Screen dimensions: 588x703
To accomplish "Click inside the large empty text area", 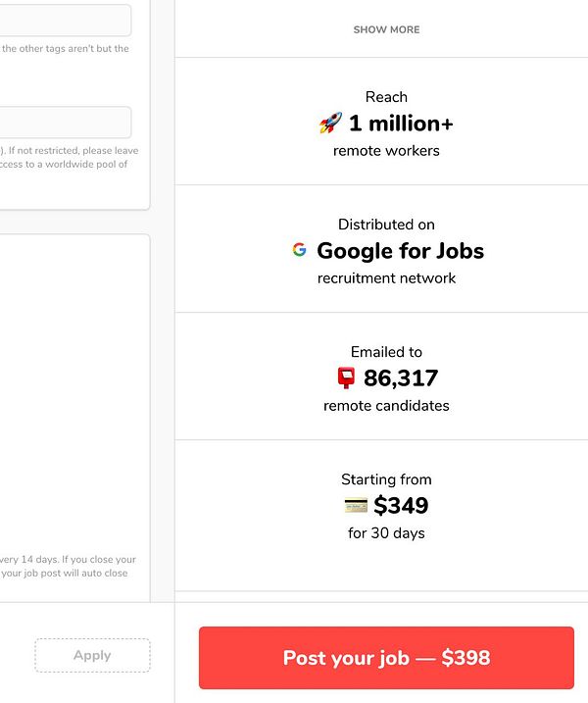I will click(x=74, y=392).
